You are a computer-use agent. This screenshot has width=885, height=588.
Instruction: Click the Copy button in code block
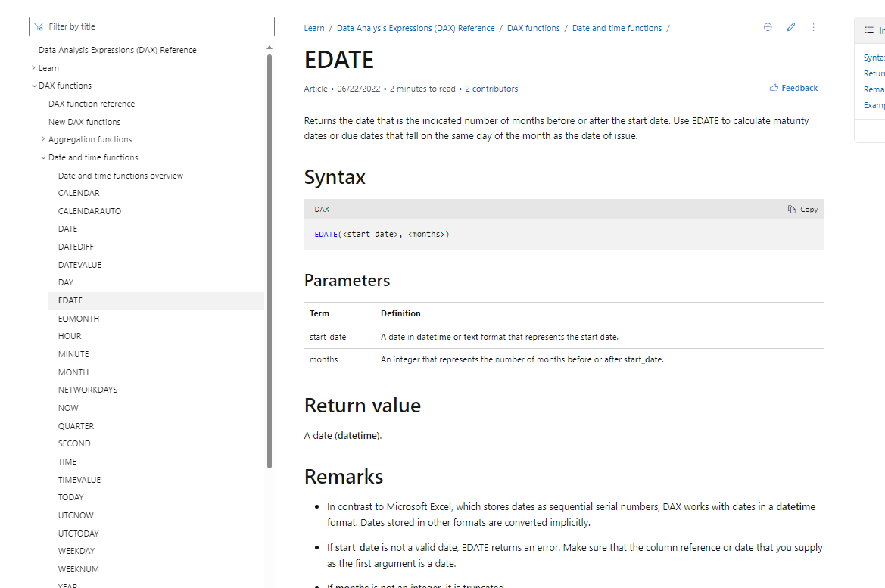802,210
